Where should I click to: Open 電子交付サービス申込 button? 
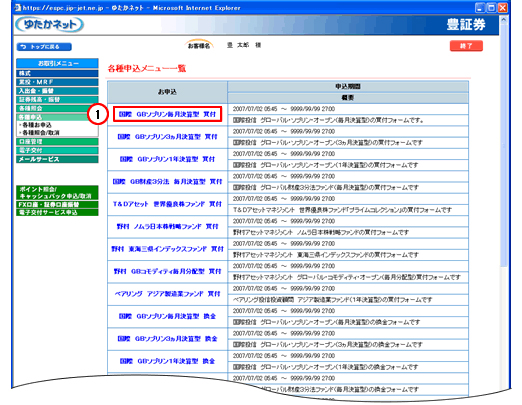pos(57,212)
